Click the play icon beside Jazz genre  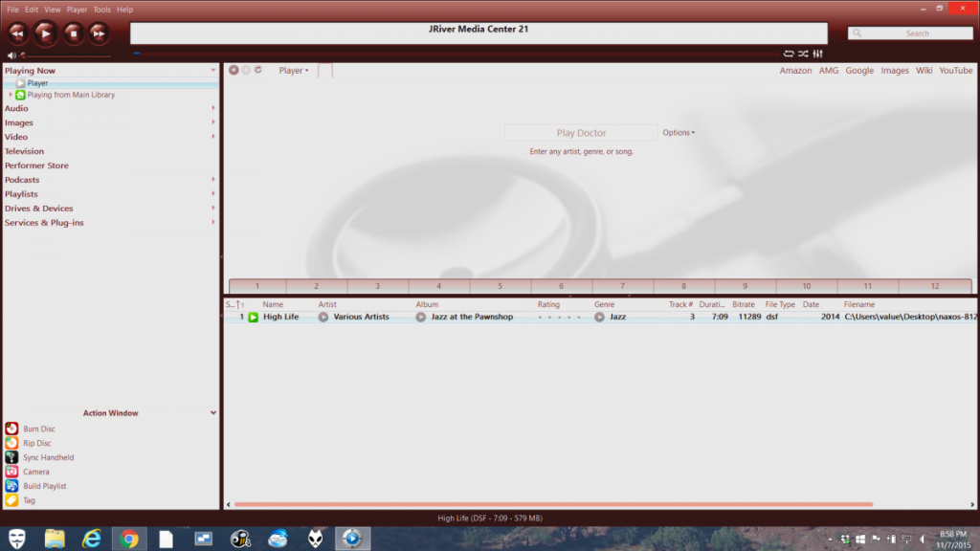click(x=599, y=318)
